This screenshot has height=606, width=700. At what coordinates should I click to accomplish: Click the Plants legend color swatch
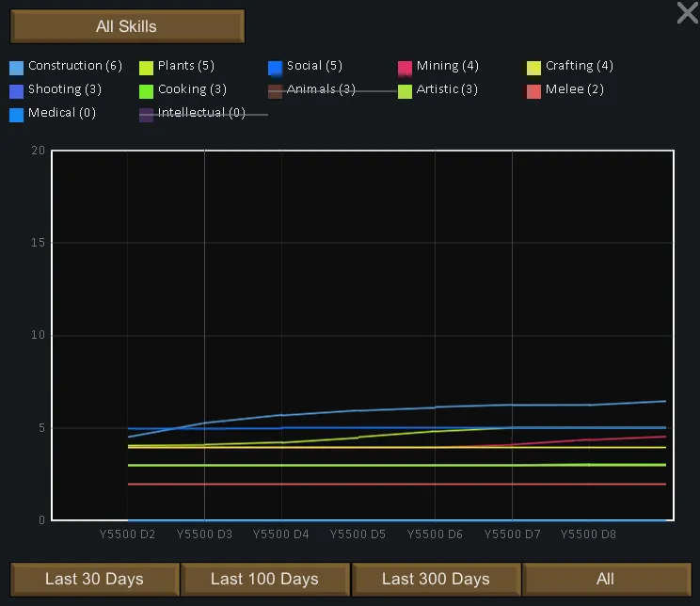point(147,68)
